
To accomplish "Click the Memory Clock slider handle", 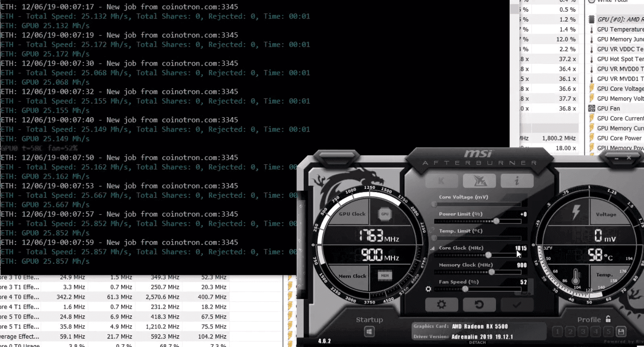I will click(491, 272).
